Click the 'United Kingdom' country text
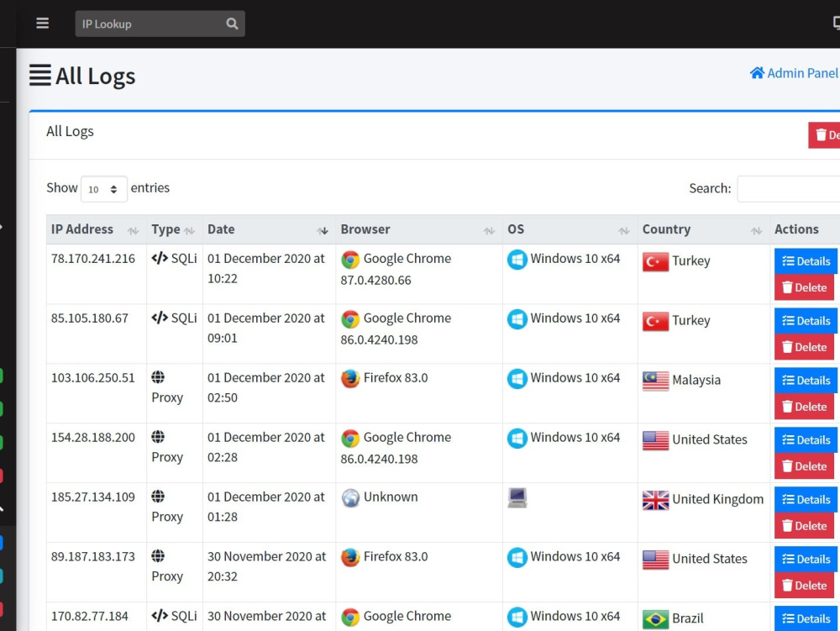Screen dimensions: 840x631 [717, 499]
